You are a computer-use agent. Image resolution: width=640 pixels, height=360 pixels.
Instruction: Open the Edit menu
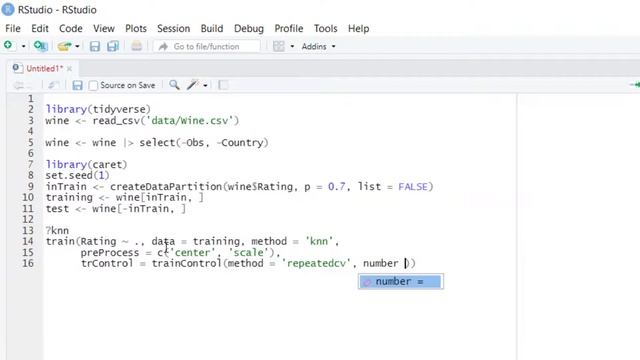(40, 29)
